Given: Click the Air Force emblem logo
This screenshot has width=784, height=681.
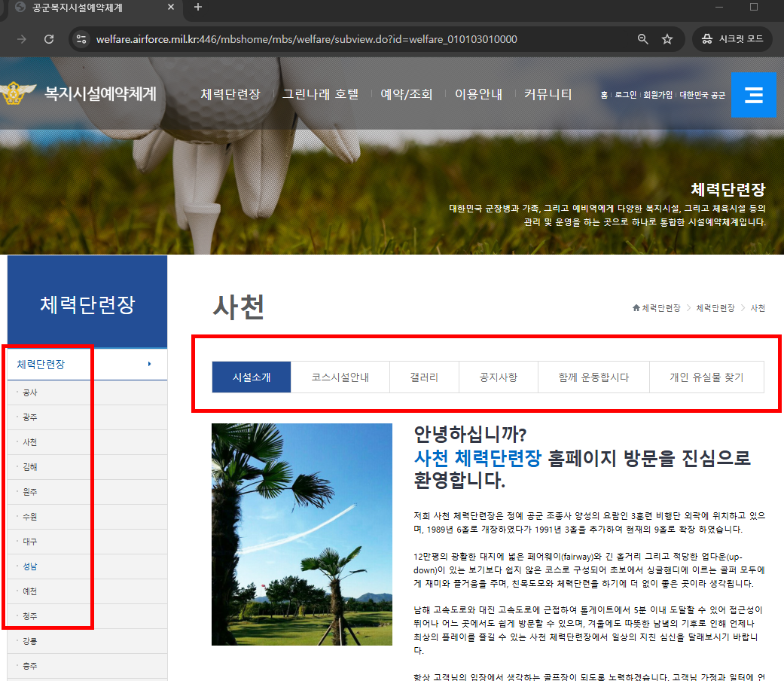Looking at the screenshot, I should 15,93.
